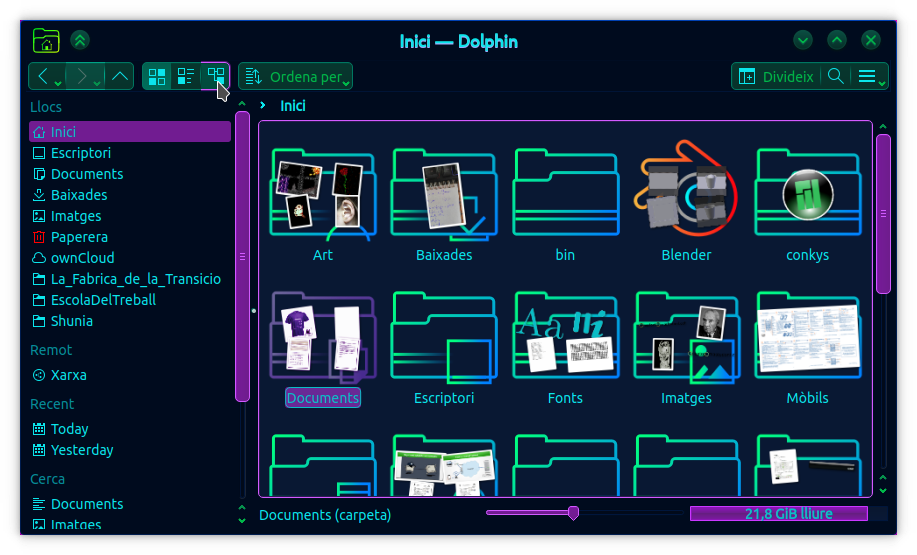Go up one folder level
Image resolution: width=917 pixels, height=555 pixels.
(x=120, y=76)
